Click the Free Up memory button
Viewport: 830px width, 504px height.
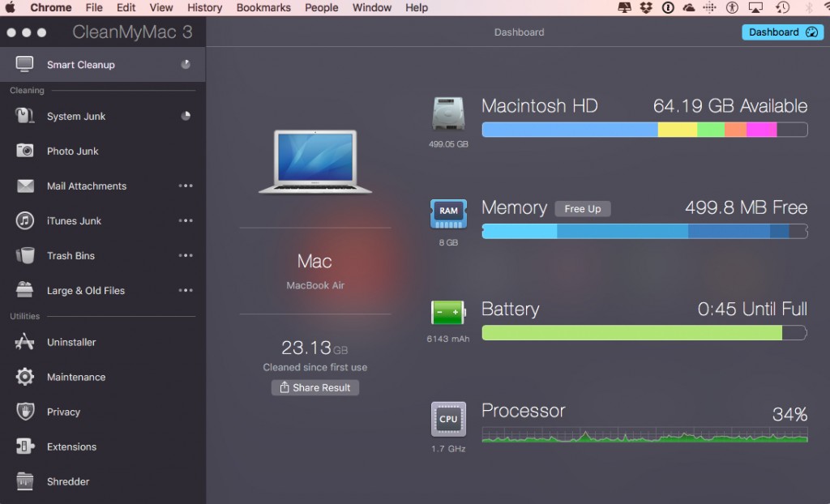tap(582, 208)
